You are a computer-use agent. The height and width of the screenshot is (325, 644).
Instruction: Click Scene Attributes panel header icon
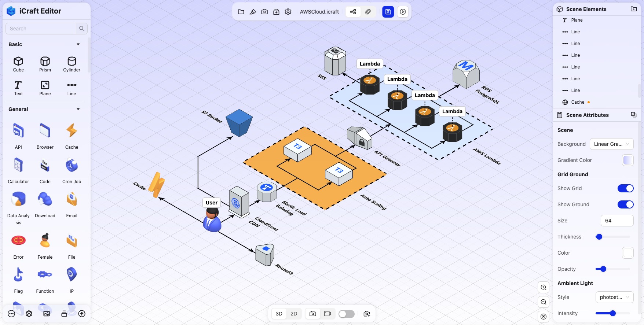coord(633,115)
